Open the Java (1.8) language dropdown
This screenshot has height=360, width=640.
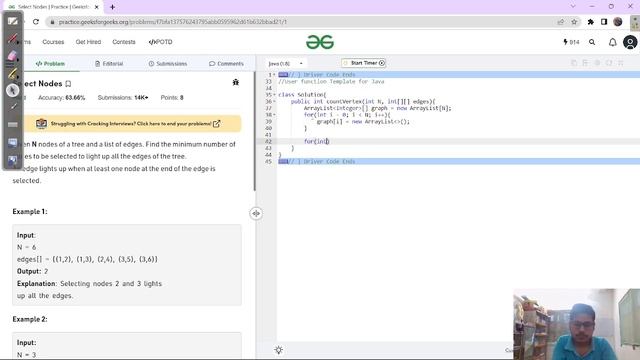coord(285,64)
